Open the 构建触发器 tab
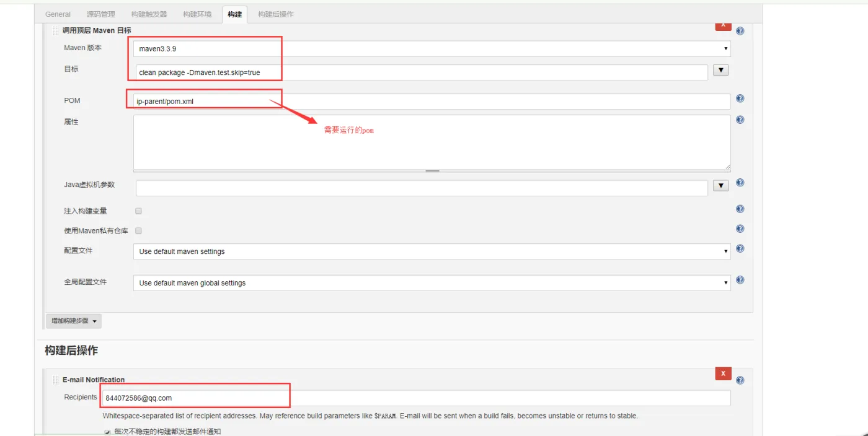The width and height of the screenshot is (868, 436). pos(149,14)
